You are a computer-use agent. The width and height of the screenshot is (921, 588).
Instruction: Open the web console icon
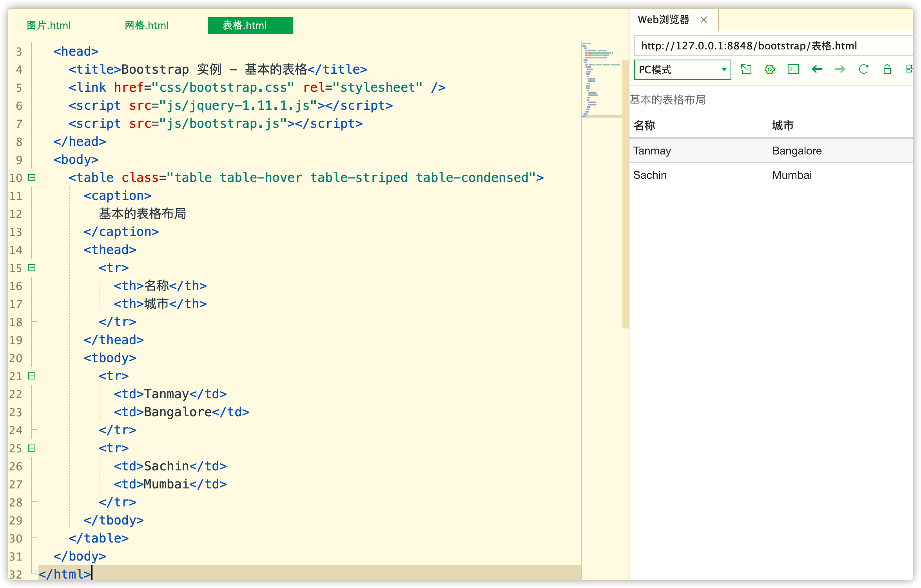pyautogui.click(x=793, y=69)
